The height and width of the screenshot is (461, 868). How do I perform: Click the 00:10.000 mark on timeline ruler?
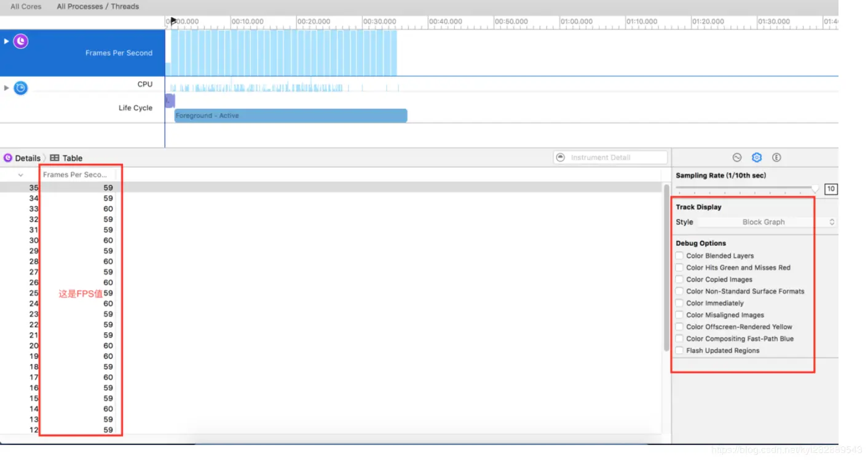248,22
